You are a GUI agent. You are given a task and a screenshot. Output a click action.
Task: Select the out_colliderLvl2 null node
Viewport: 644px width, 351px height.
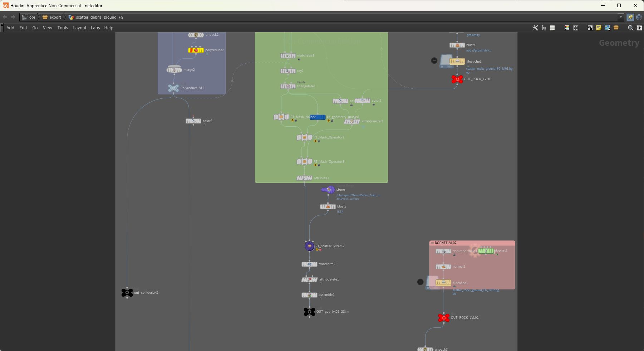coord(127,293)
